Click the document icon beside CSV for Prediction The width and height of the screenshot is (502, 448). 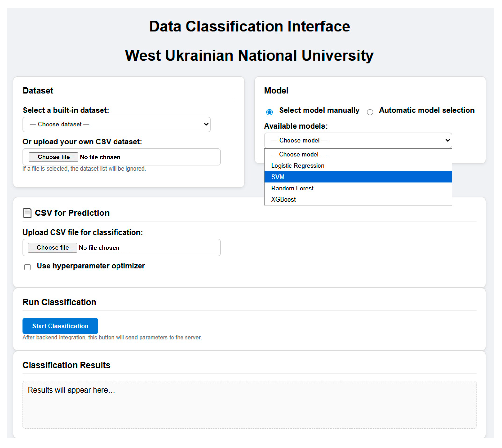pyautogui.click(x=27, y=213)
